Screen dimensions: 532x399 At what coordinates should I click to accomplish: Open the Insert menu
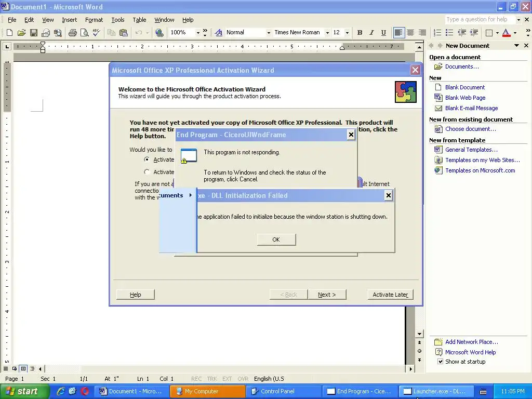click(x=69, y=20)
